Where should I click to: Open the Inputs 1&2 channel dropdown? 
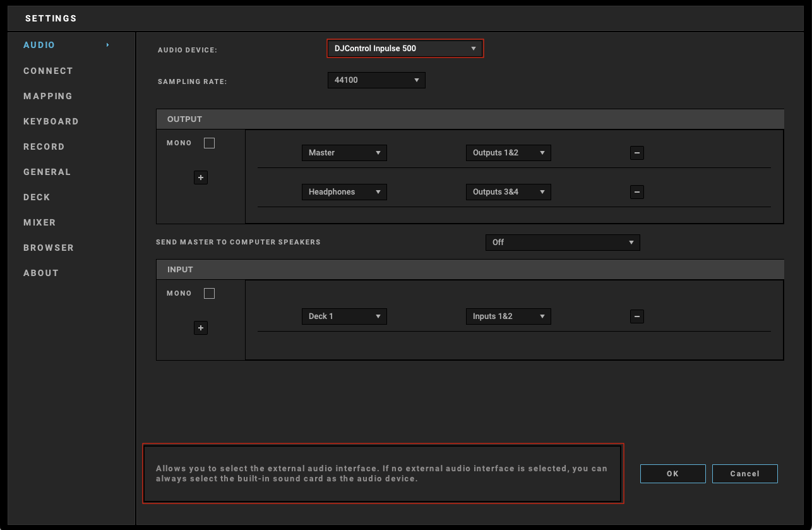coord(508,316)
